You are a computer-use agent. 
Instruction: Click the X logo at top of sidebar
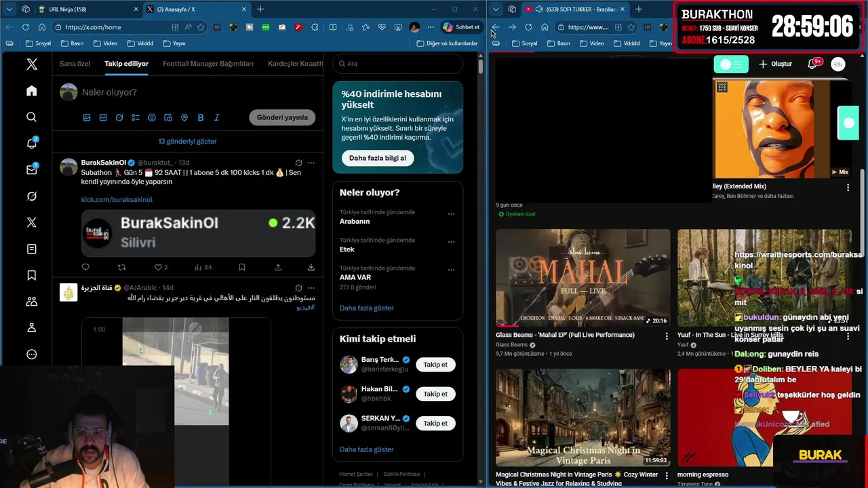(32, 64)
